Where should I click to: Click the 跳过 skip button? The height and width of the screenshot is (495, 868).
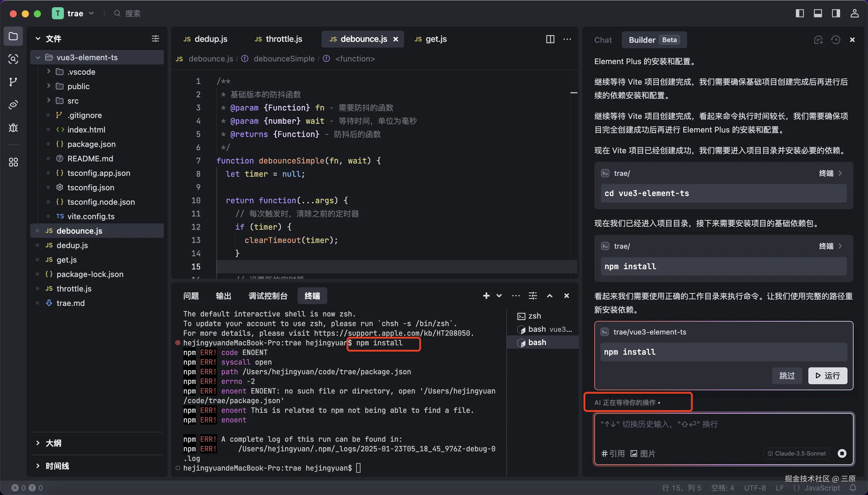(786, 376)
